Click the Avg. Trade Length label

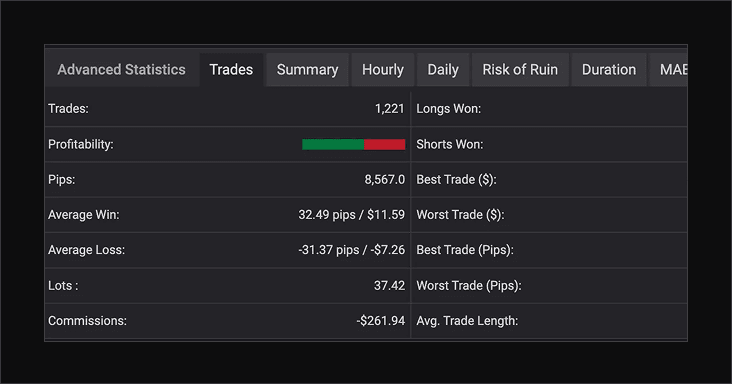click(x=467, y=321)
